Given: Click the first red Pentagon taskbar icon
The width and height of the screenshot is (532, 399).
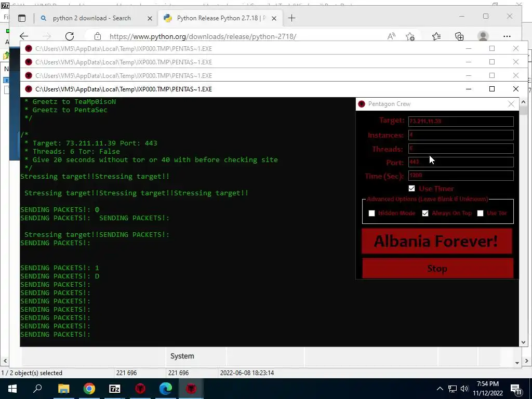Looking at the screenshot, I should [140, 389].
